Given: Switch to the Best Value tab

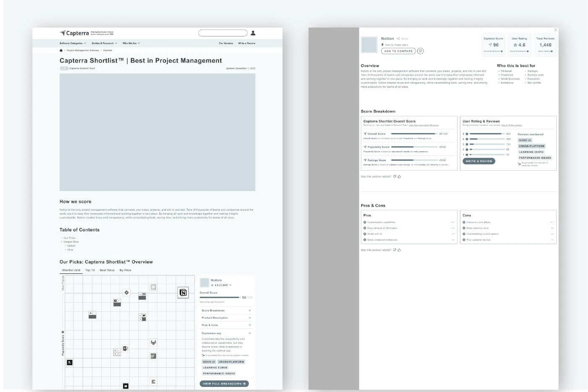Looking at the screenshot, I should [x=107, y=270].
